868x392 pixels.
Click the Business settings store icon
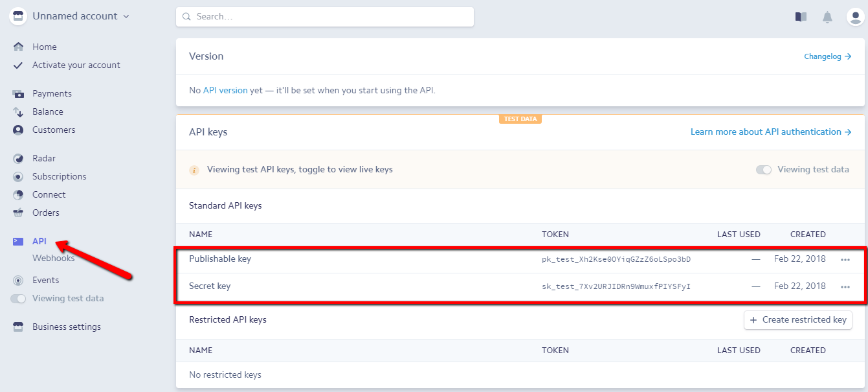click(x=18, y=327)
